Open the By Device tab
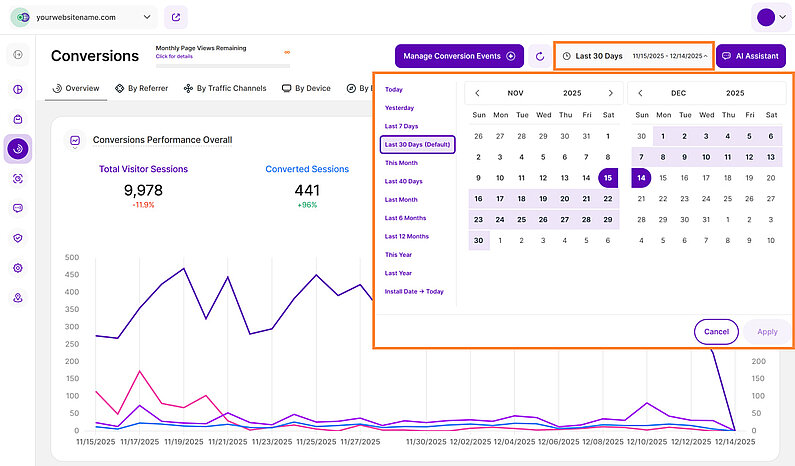The height and width of the screenshot is (466, 795). 306,88
